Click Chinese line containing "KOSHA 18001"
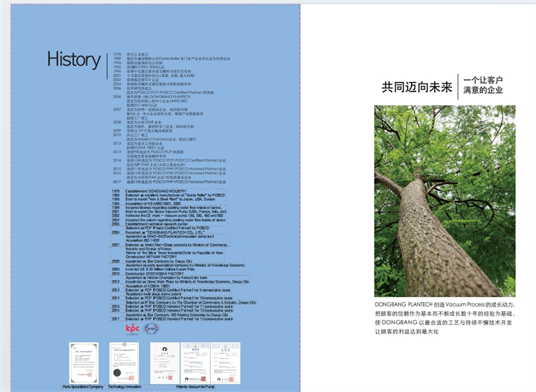Screen dimensions: 536x392 tap(146, 148)
